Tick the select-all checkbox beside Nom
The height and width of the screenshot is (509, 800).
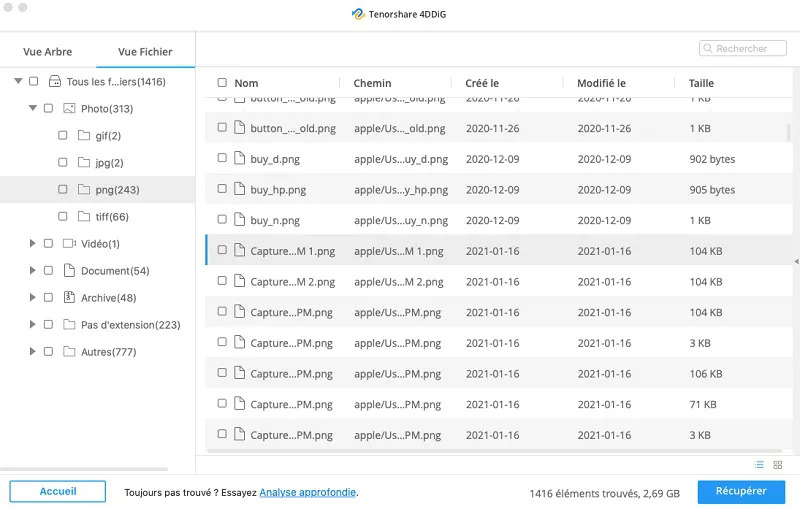(x=222, y=83)
